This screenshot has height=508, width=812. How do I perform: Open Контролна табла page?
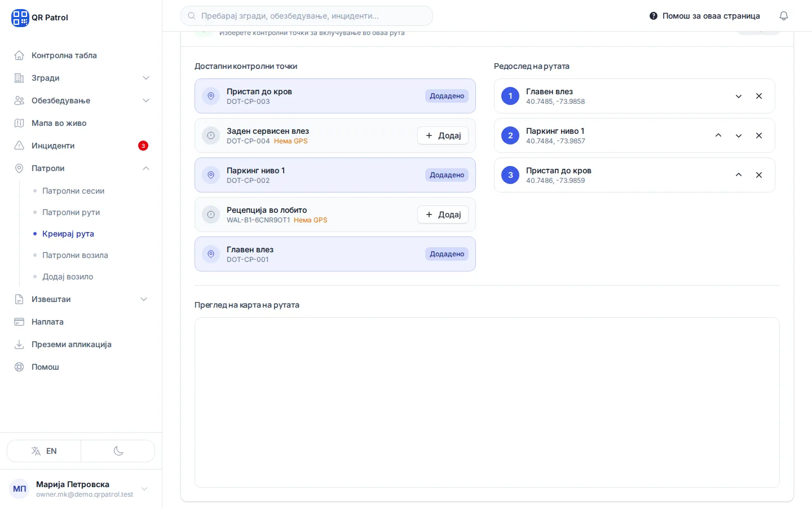click(x=81, y=55)
